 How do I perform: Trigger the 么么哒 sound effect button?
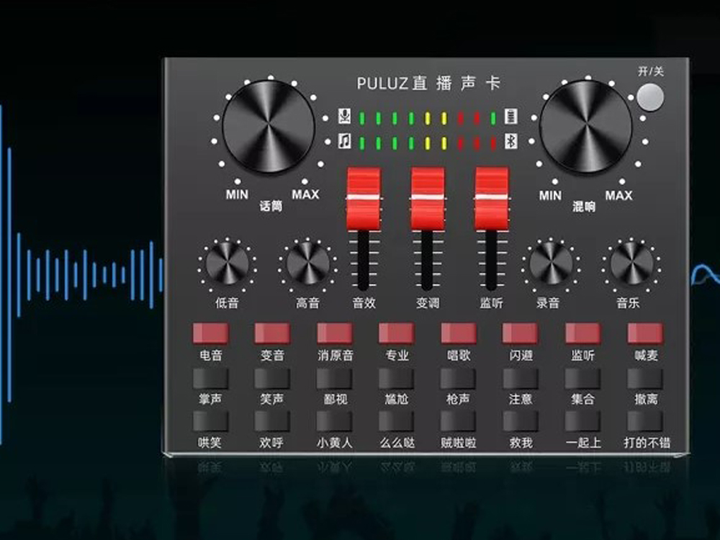tap(397, 421)
